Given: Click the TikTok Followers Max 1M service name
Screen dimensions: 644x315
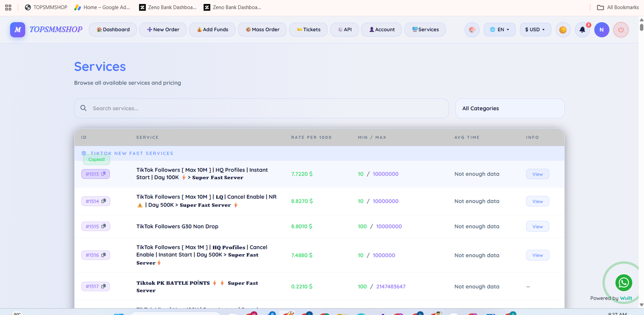Looking at the screenshot, I should (x=202, y=255).
